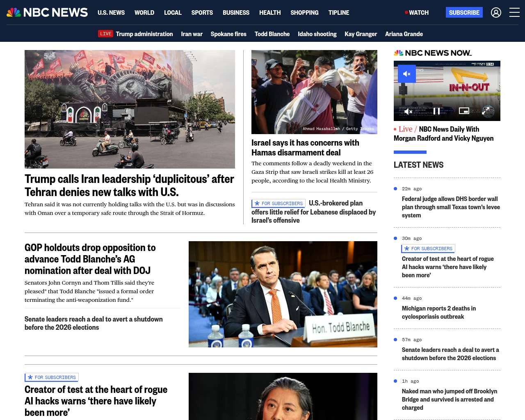The width and height of the screenshot is (525, 420).
Task: Open the Gaza mourners story photo
Action: 314,92
